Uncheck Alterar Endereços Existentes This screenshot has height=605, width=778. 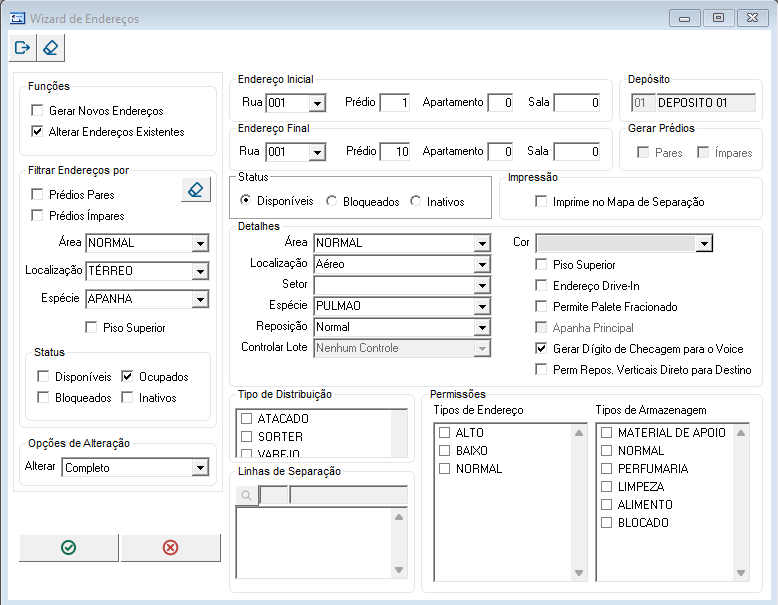point(37,132)
